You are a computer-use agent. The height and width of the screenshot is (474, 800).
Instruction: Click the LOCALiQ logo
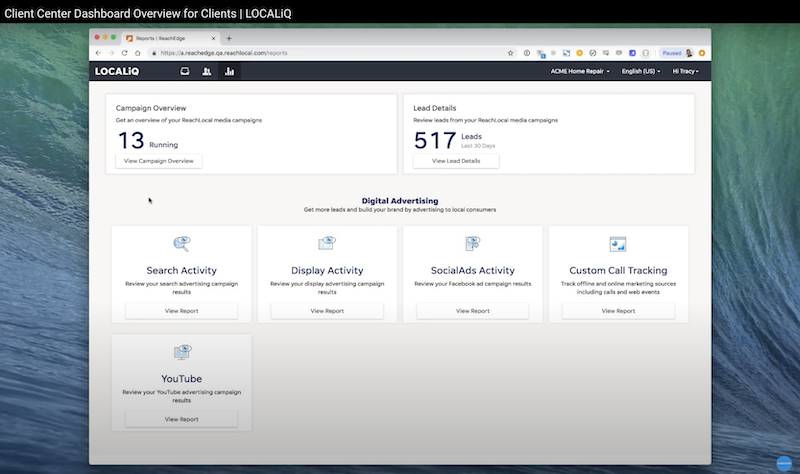click(117, 71)
